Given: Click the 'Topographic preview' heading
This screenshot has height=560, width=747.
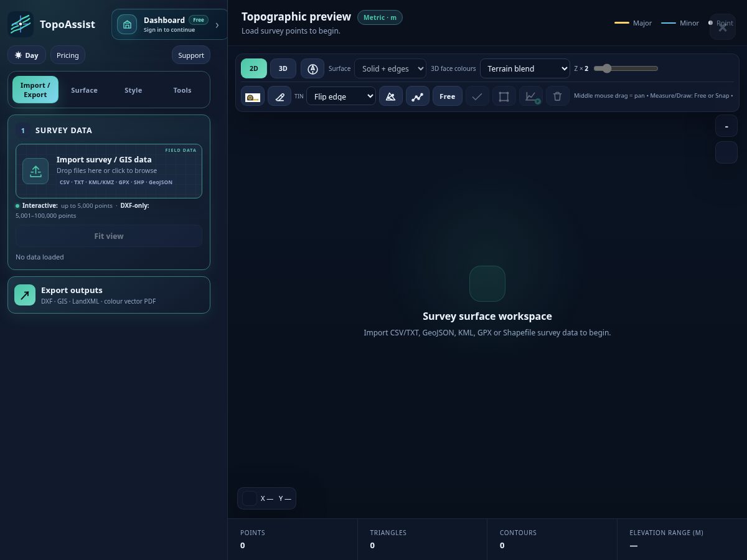Looking at the screenshot, I should (x=296, y=17).
